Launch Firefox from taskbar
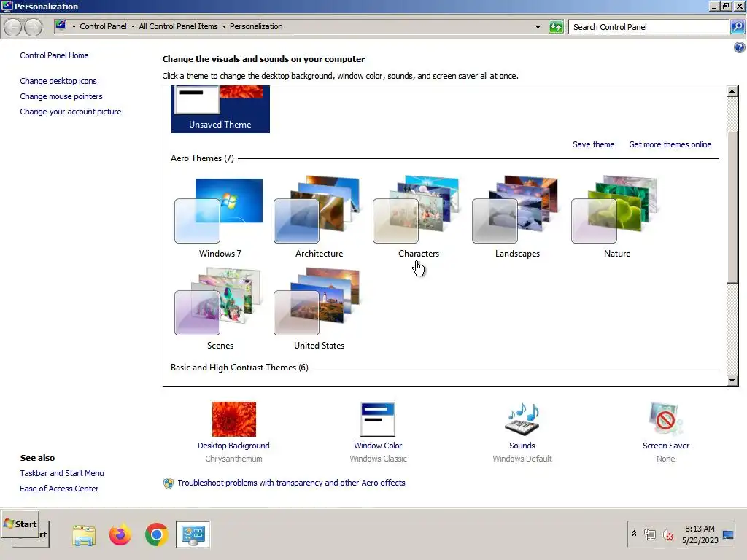 point(120,534)
